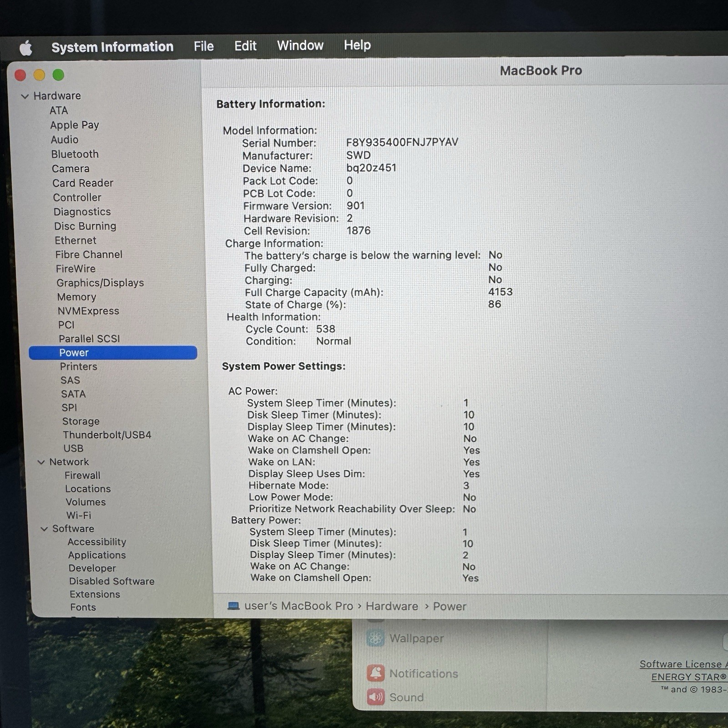The image size is (728, 728).
Task: Open Wallpaper in System Settings window
Action: pos(405,638)
